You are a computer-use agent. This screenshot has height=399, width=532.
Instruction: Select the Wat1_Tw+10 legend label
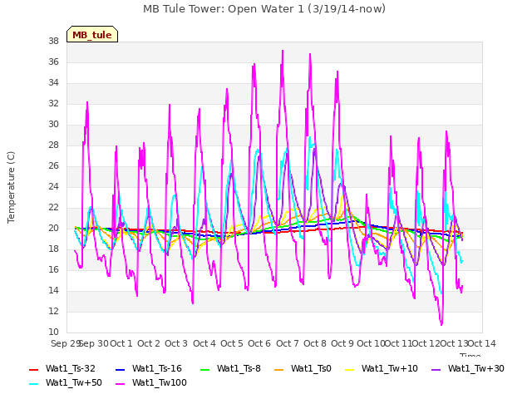[390, 369]
